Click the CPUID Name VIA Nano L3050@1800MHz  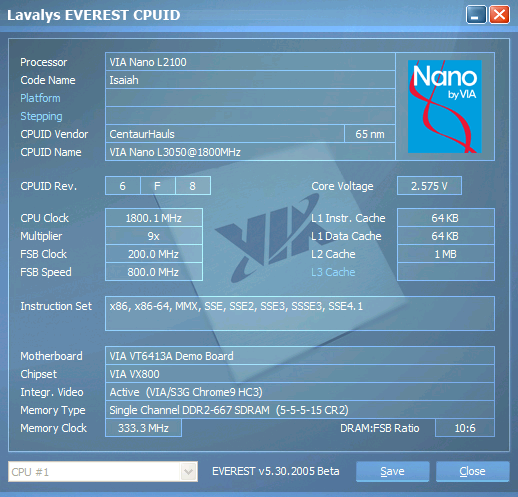click(250, 152)
